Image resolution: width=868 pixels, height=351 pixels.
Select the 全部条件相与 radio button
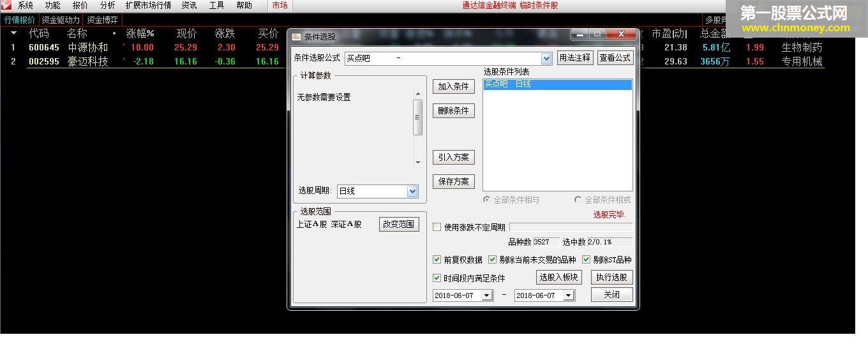click(x=487, y=200)
